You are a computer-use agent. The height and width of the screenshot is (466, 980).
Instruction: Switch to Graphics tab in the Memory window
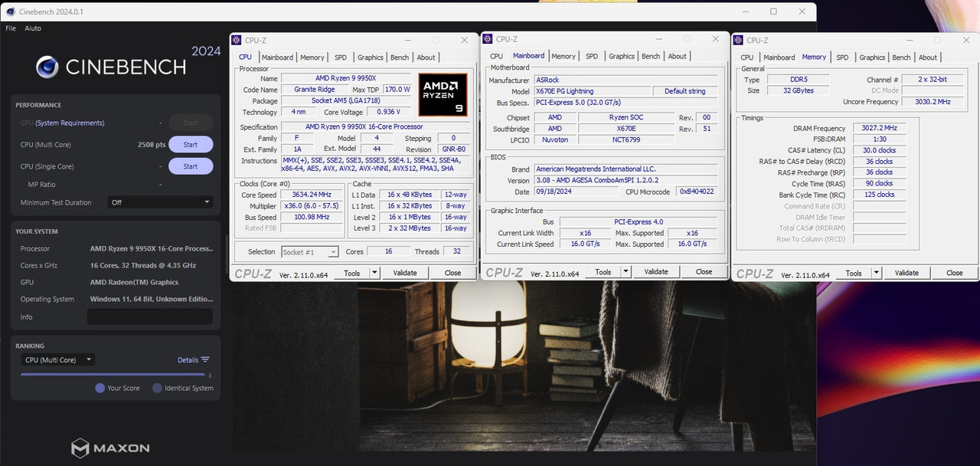click(x=872, y=57)
